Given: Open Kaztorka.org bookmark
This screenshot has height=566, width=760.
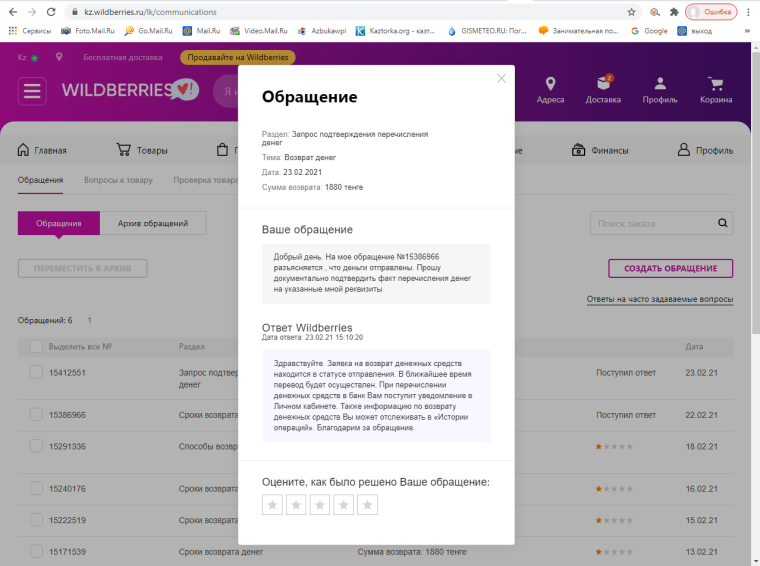Looking at the screenshot, I should click(395, 31).
